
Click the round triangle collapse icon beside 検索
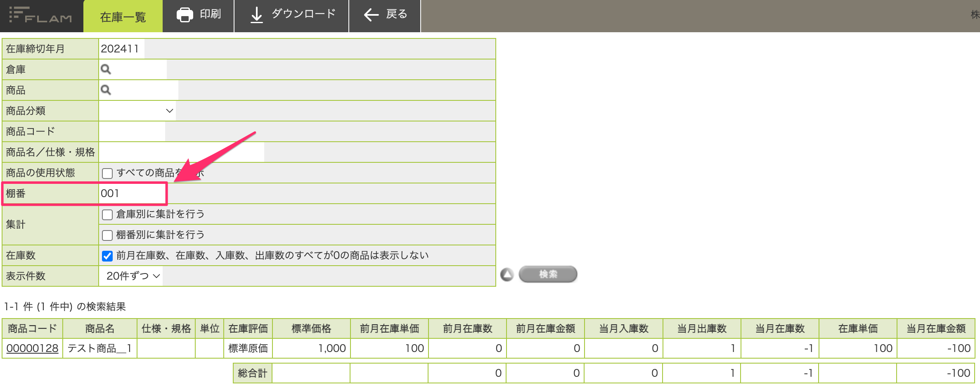(x=507, y=274)
